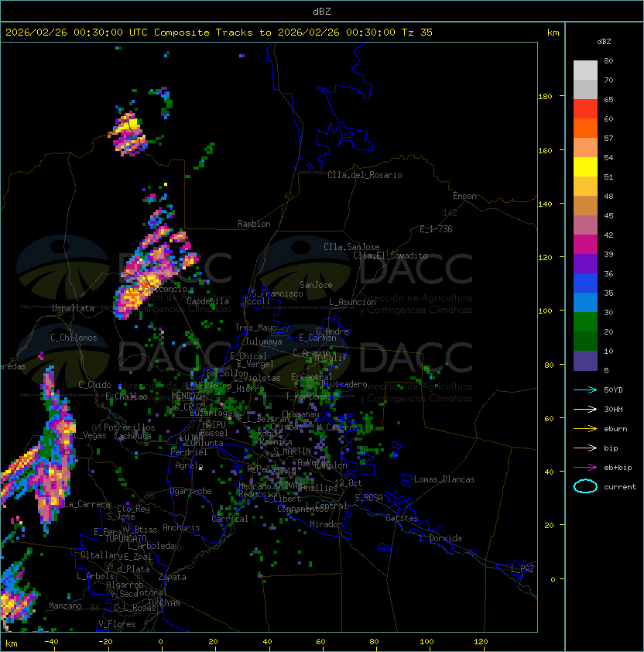644x652 pixels.
Task: Click the cyan 'current' ellipse symbol
Action: (585, 486)
